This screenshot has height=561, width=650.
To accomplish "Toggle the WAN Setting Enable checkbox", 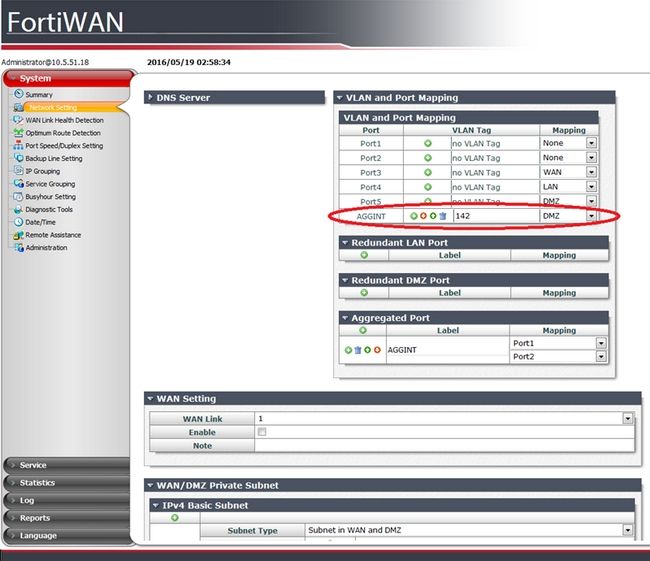I will click(x=262, y=432).
